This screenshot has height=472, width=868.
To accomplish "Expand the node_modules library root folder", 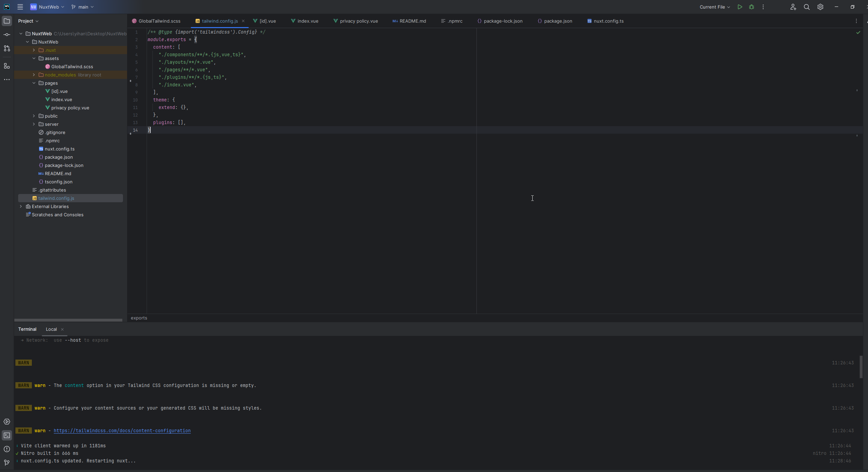I will pos(34,75).
